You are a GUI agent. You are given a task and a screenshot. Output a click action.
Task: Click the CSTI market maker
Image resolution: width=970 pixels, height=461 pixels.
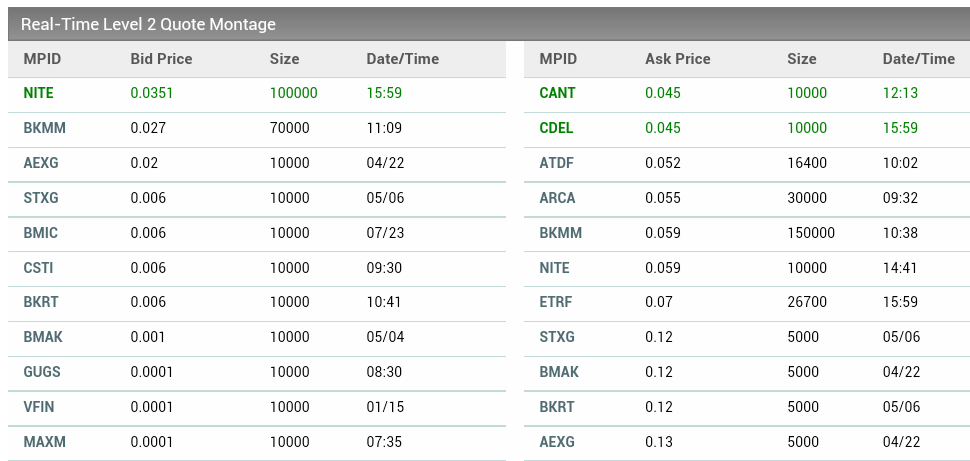[39, 268]
